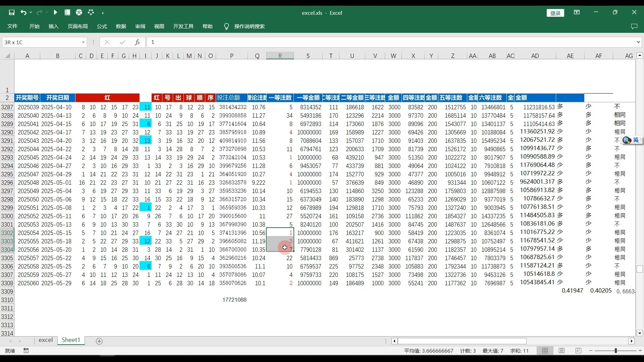Click the Undo arrow icon
Image resolution: width=644 pixels, height=362 pixels.
point(23,12)
